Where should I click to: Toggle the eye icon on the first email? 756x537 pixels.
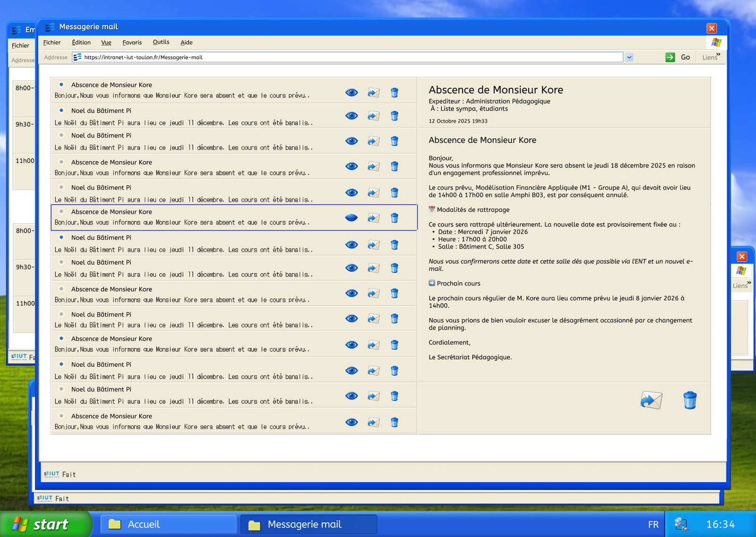[352, 93]
